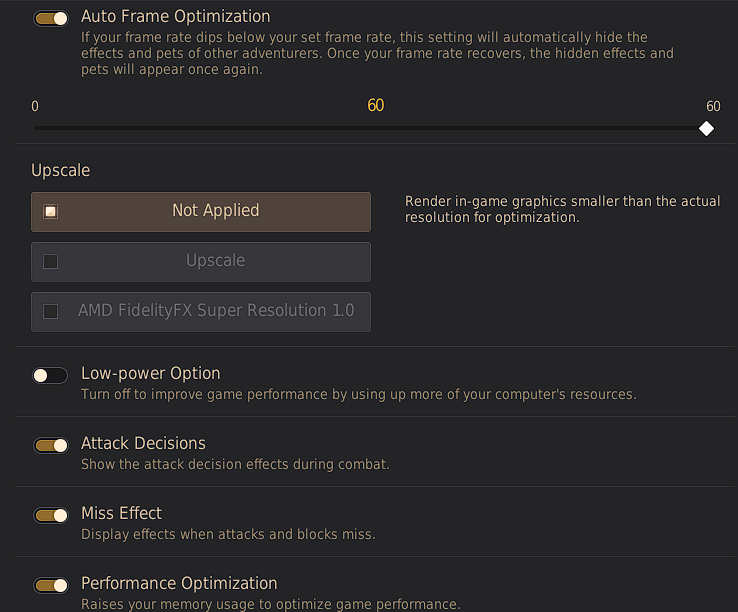
Task: Click the Attack Decisions heading text
Action: click(x=143, y=444)
